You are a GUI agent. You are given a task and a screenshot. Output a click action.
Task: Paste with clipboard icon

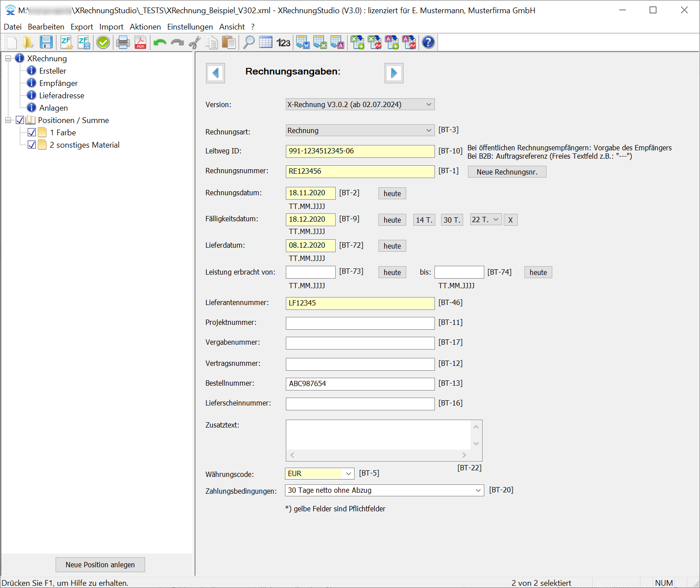point(229,43)
